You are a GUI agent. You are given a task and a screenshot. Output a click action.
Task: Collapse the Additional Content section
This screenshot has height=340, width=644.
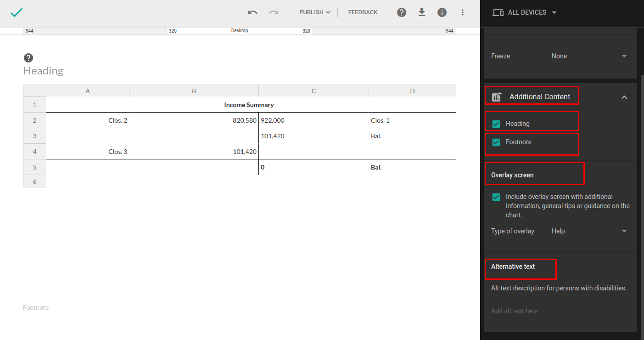tap(624, 97)
